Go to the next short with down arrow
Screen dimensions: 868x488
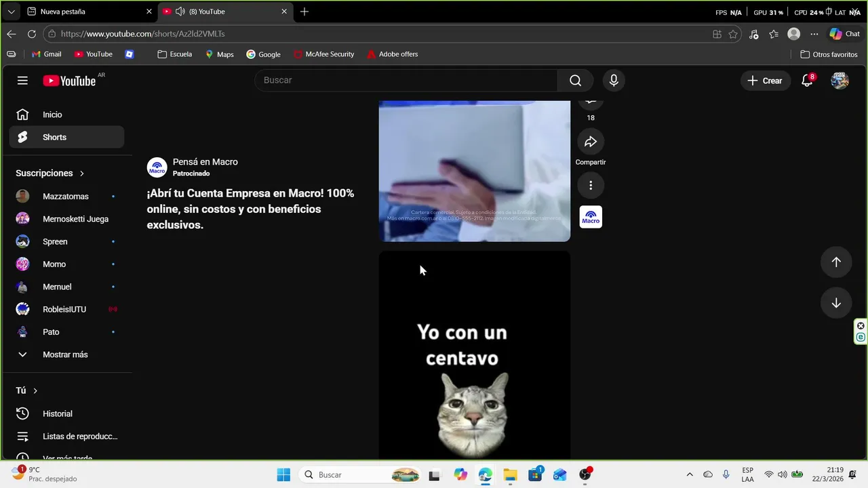click(x=836, y=303)
